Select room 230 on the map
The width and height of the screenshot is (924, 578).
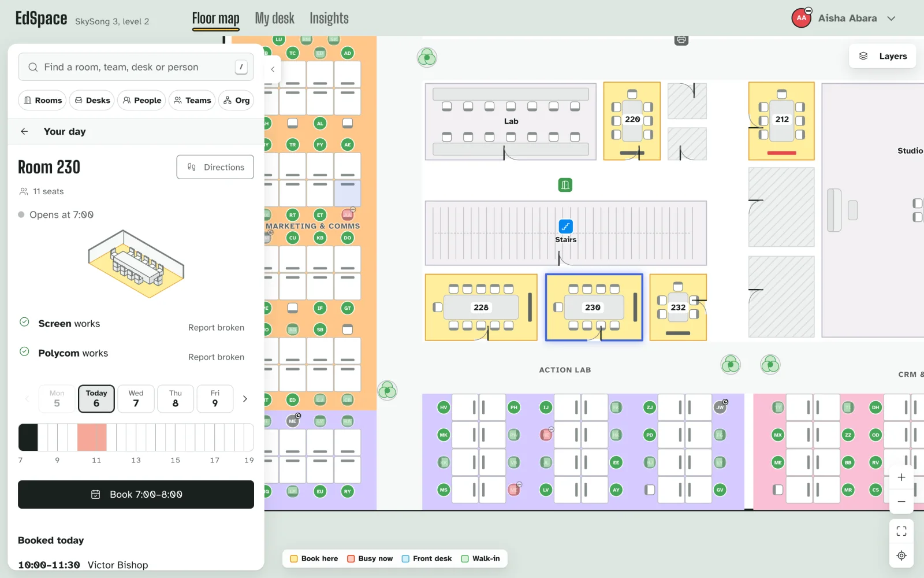[x=594, y=307]
